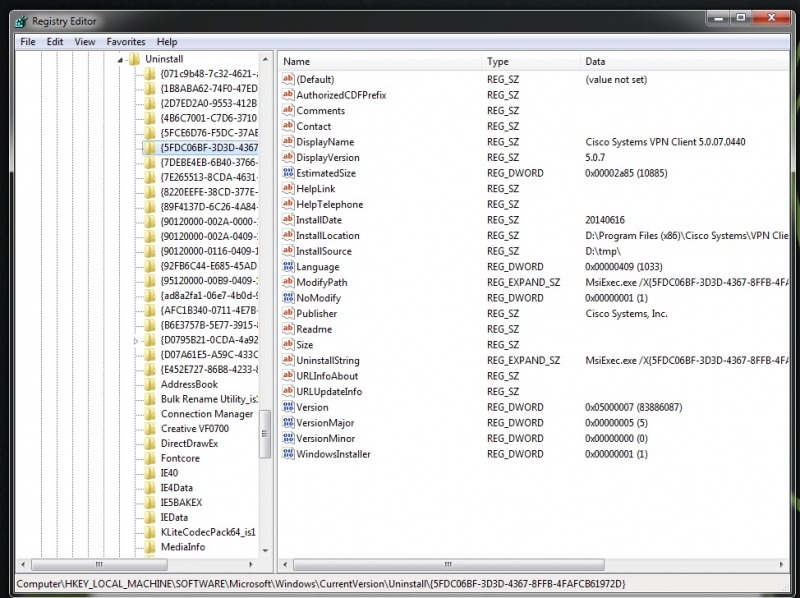The width and height of the screenshot is (800, 598).
Task: Click tree pane vertical scrollbar down arrow
Action: coord(265,551)
